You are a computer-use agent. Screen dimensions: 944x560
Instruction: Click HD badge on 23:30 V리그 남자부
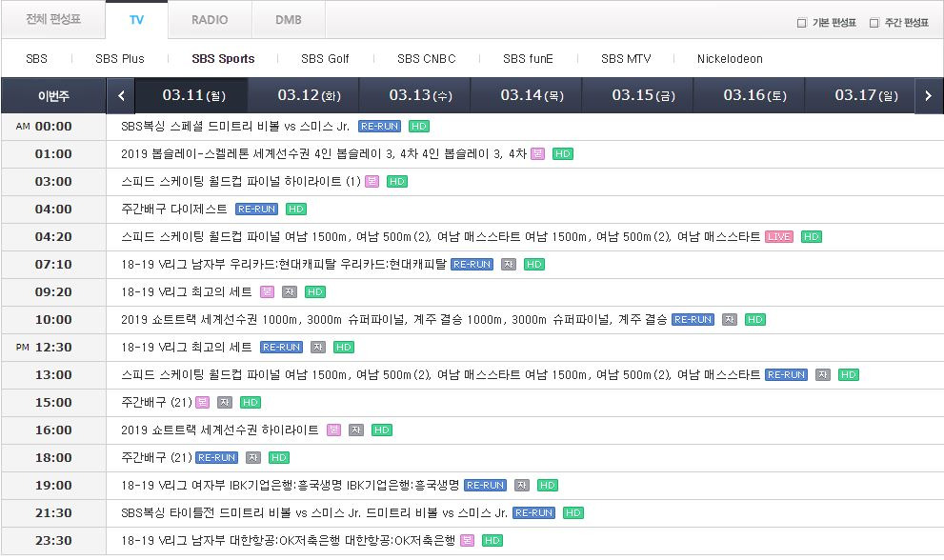click(492, 542)
